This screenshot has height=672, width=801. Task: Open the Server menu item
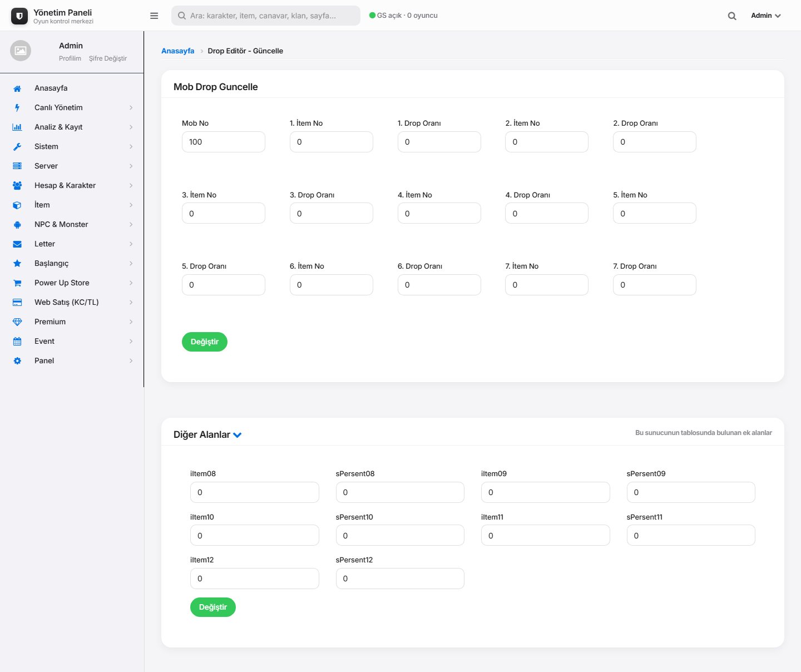(72, 166)
